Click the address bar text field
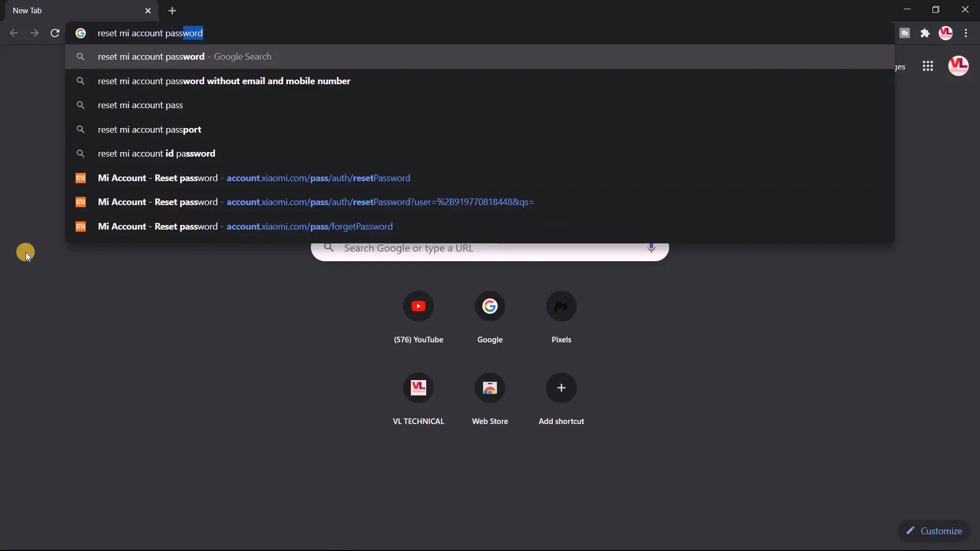 click(x=459, y=33)
